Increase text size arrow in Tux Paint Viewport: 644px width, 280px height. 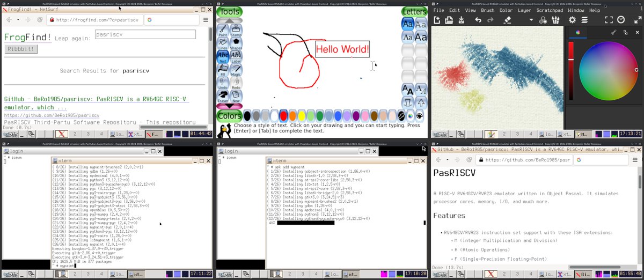click(x=421, y=102)
